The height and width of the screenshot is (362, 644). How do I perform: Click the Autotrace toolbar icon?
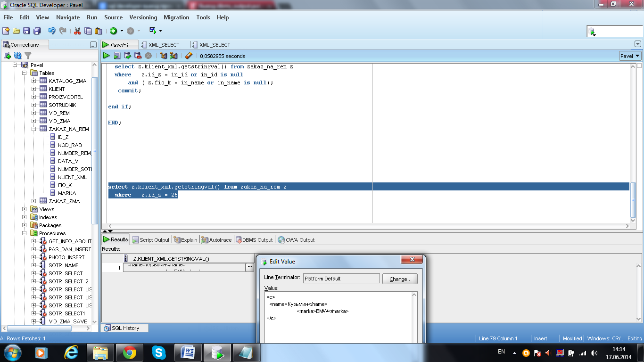174,56
